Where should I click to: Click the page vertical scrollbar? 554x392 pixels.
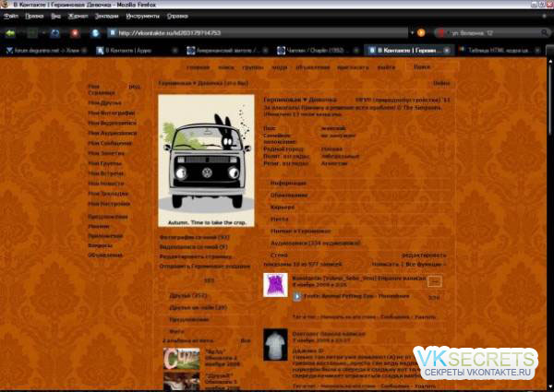550,222
